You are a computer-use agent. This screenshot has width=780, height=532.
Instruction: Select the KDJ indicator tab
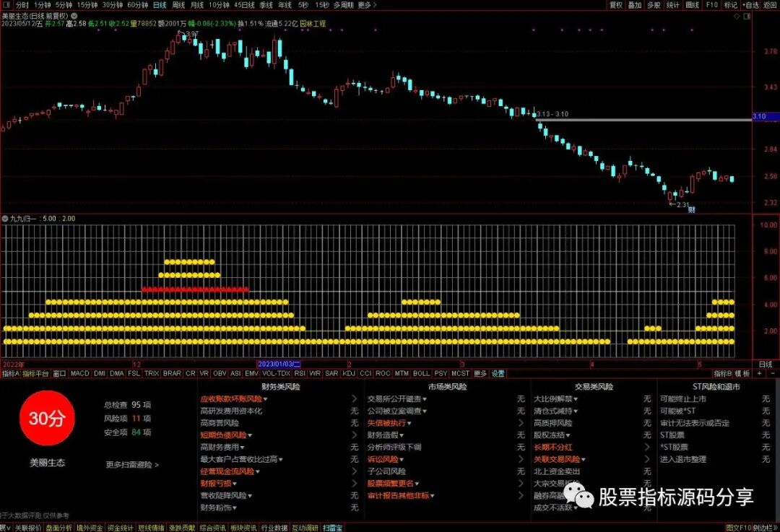coord(349,373)
